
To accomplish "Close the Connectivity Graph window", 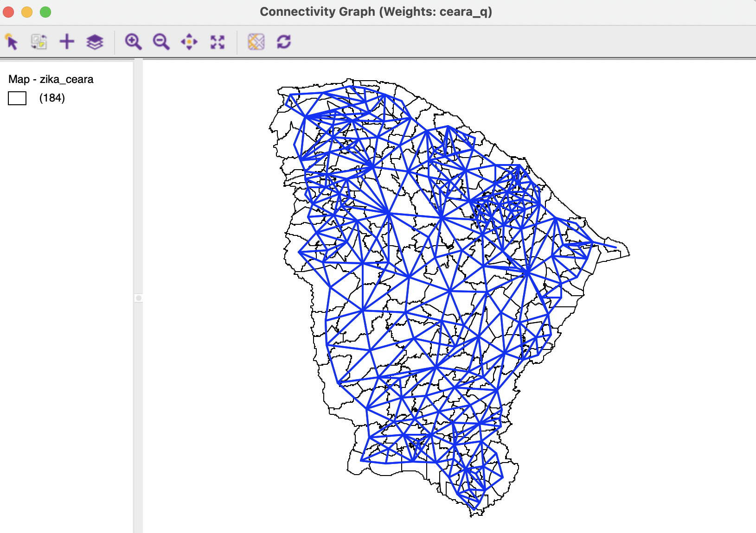I will point(8,12).
